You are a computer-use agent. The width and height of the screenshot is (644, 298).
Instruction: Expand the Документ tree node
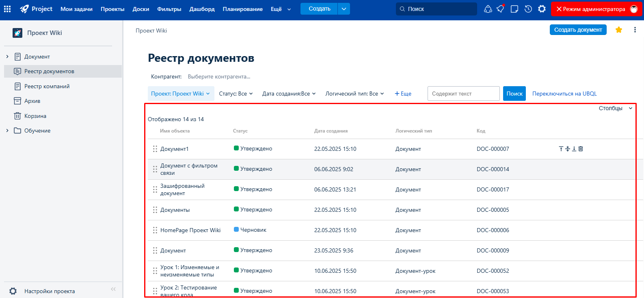coord(7,57)
